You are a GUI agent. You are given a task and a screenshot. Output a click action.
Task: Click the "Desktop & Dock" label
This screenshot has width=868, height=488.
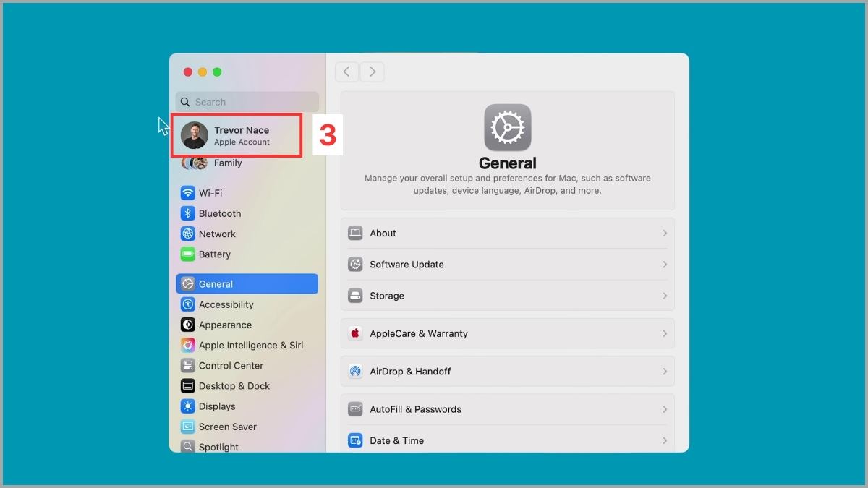(x=234, y=386)
